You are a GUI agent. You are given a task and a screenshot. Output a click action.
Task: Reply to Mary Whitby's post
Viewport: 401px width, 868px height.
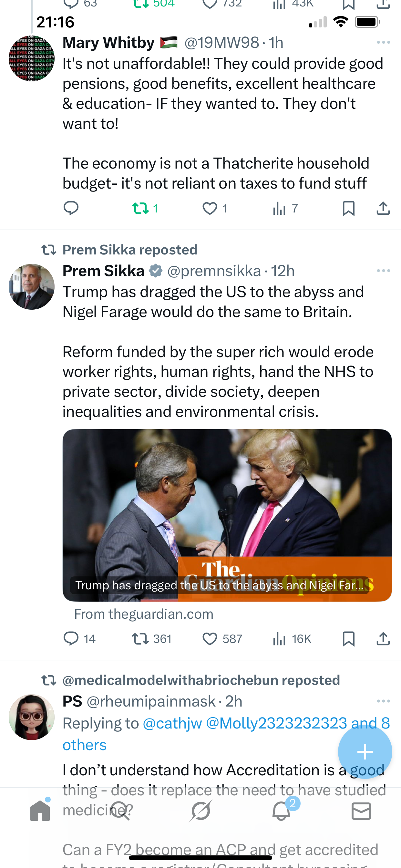(x=71, y=208)
